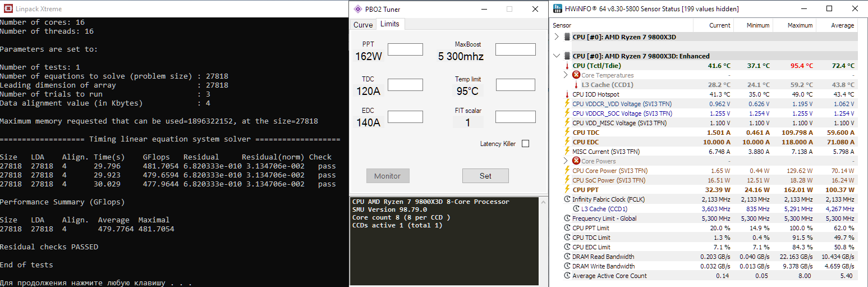
Task: Minimize the PBO2 Tuner window
Action: (x=484, y=9)
